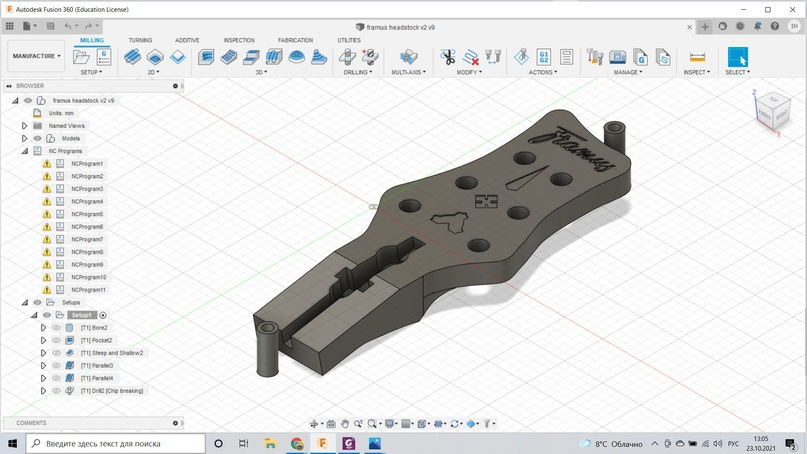Toggle visibility of framus headstock v2 v9
Viewport: 807px width, 454px height.
point(28,100)
